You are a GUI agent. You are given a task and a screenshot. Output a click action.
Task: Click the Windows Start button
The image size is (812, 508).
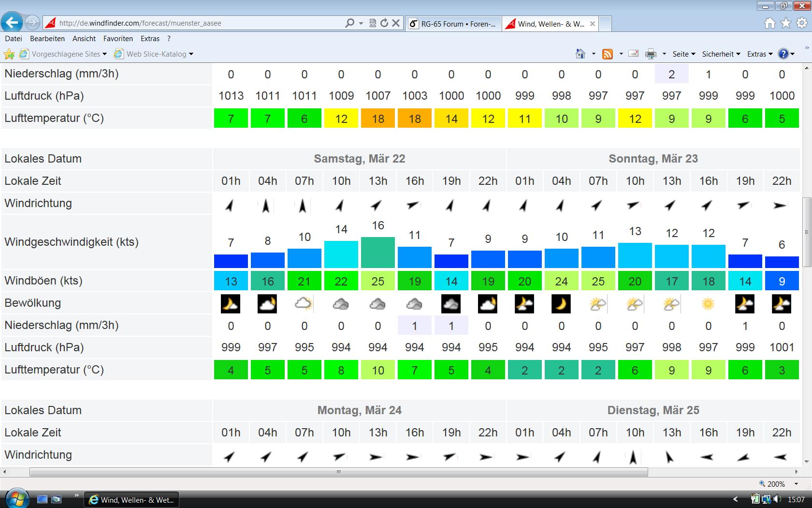pos(17,499)
